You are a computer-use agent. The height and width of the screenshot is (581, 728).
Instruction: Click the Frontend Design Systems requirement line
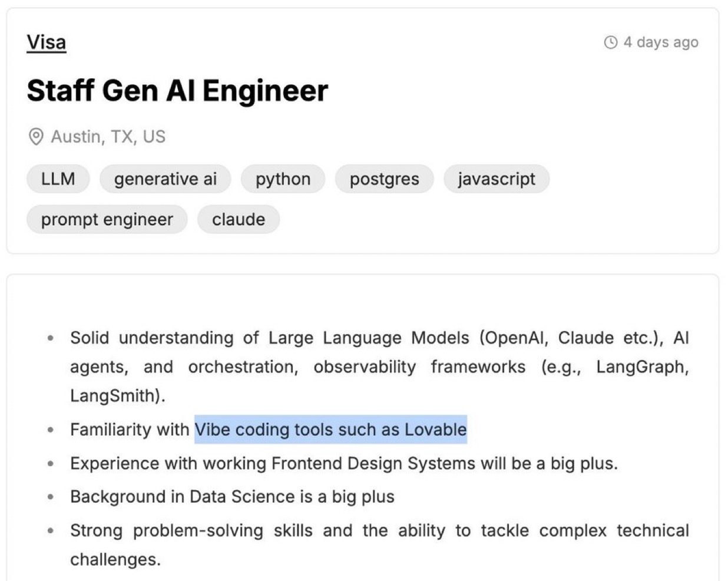pyautogui.click(x=343, y=464)
